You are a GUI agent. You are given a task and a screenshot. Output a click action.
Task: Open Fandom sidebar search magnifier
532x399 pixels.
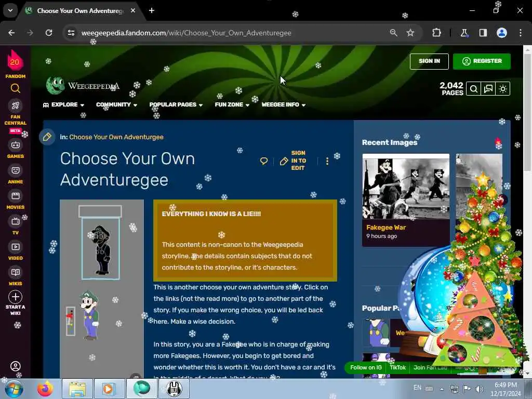15,88
